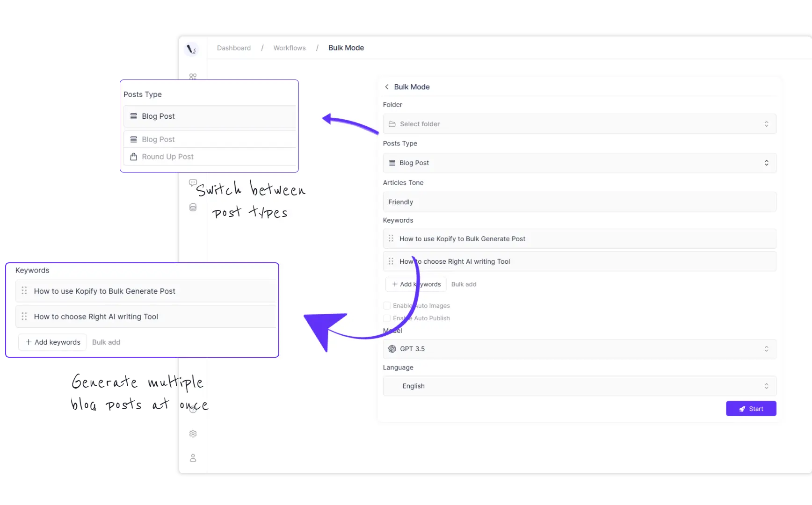Image resolution: width=812 pixels, height=505 pixels.
Task: Open the Workflows breadcrumb item
Action: tap(289, 48)
